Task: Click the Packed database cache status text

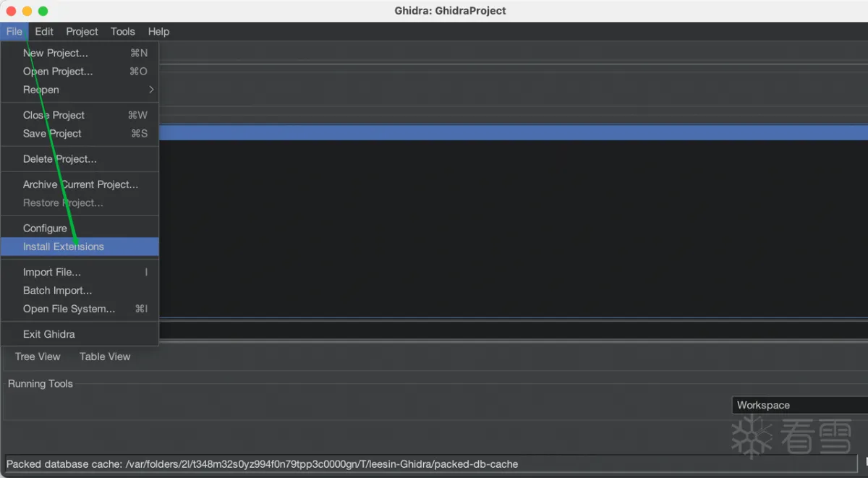Action: coord(262,464)
